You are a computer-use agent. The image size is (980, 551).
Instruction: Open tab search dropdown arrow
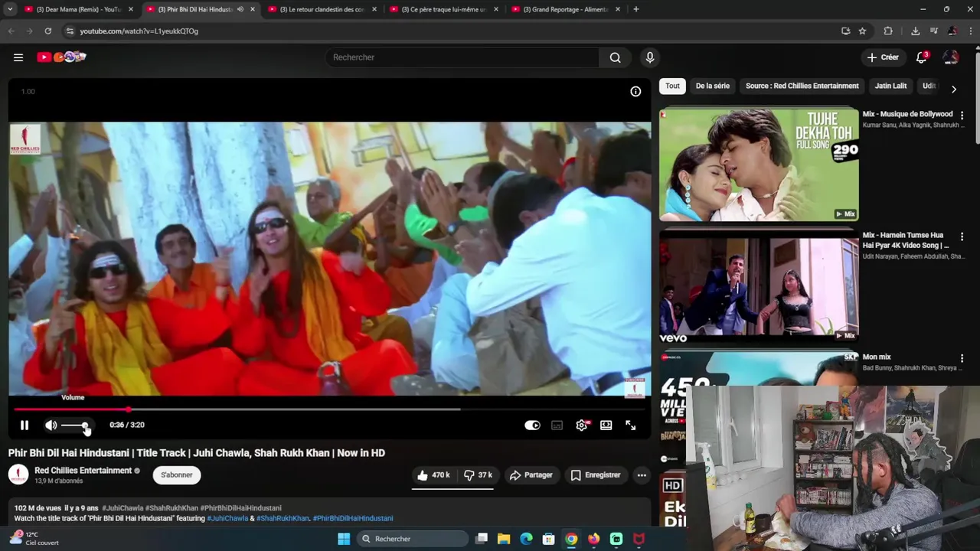pos(10,9)
